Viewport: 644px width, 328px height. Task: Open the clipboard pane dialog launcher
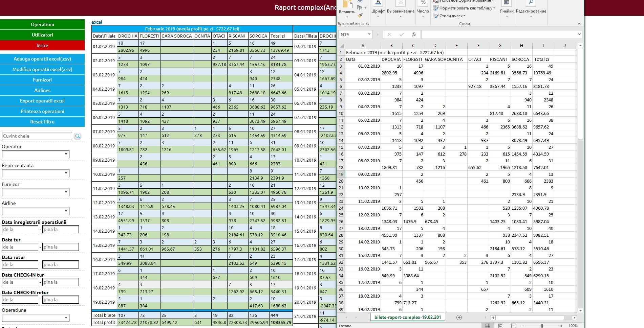coord(368,24)
